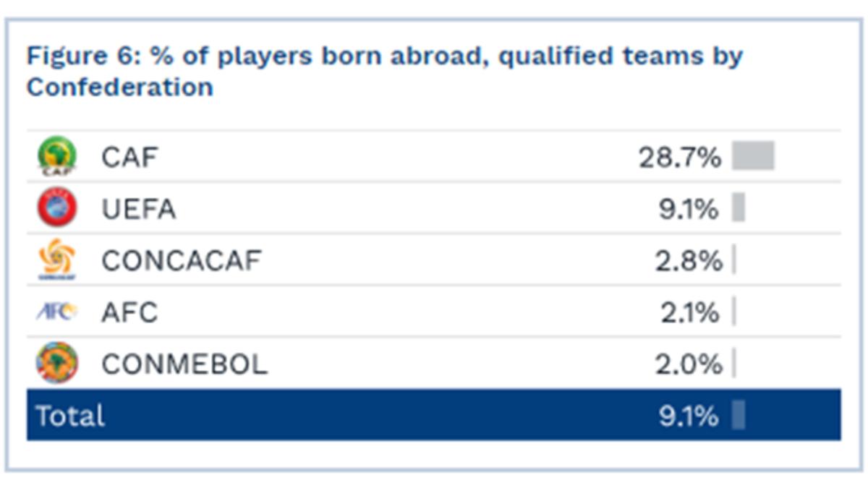Click the CONMEBOL confederation logo
This screenshot has width=868, height=488.
pyautogui.click(x=56, y=363)
